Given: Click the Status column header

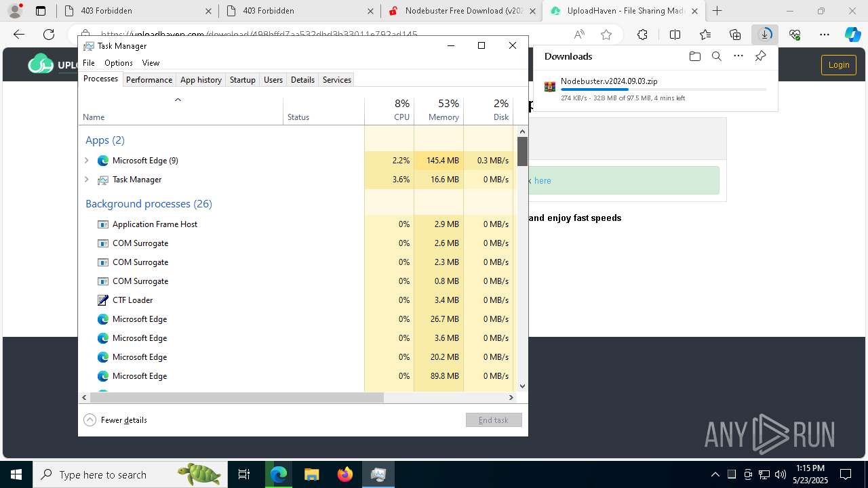Looking at the screenshot, I should [323, 110].
